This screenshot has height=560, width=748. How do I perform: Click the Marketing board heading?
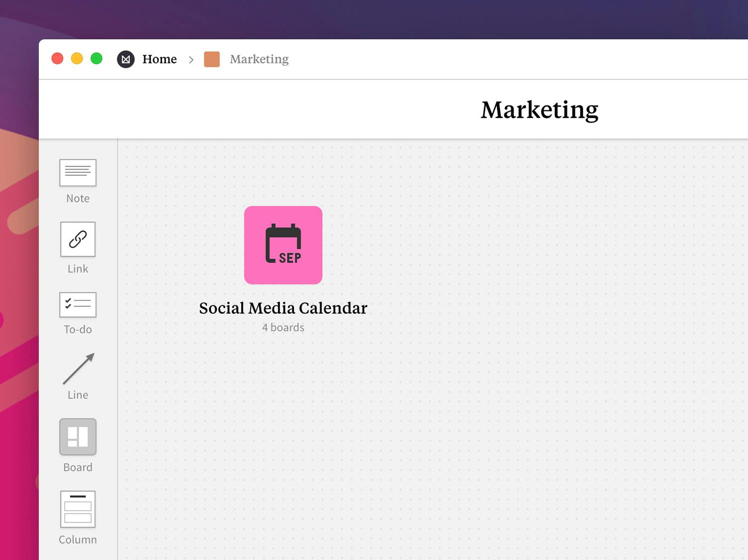click(540, 110)
